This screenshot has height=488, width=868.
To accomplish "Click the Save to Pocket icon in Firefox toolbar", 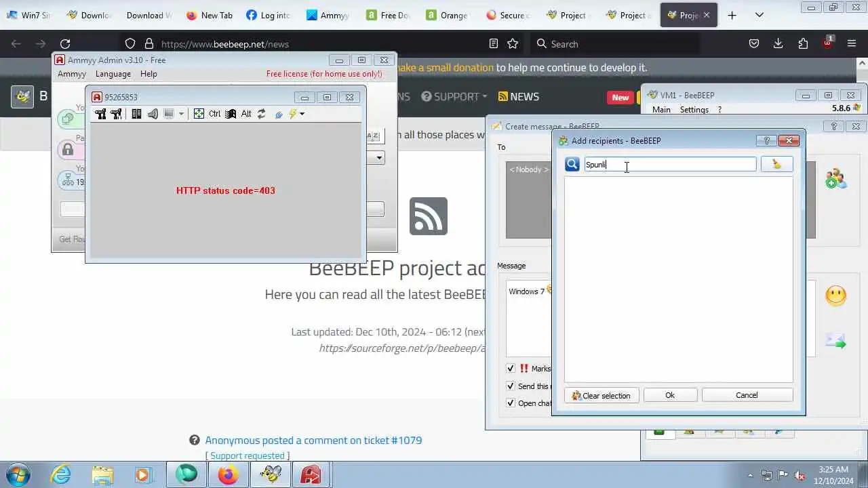I will [x=754, y=44].
